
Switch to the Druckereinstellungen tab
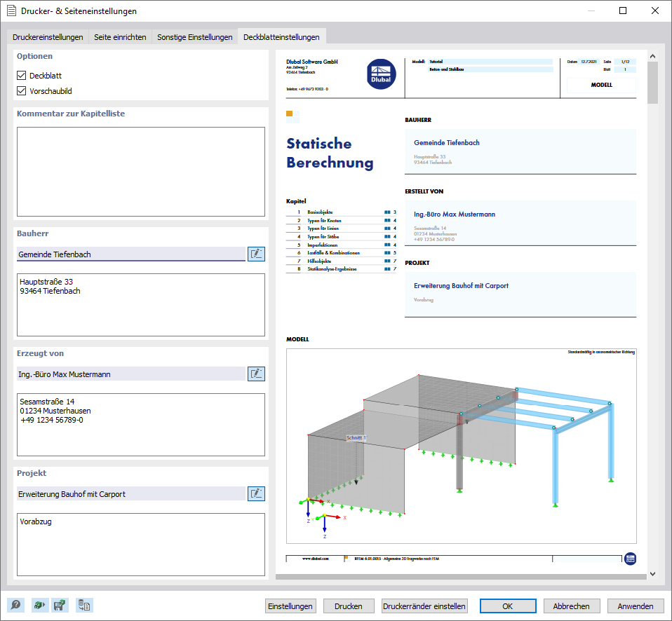(x=48, y=37)
